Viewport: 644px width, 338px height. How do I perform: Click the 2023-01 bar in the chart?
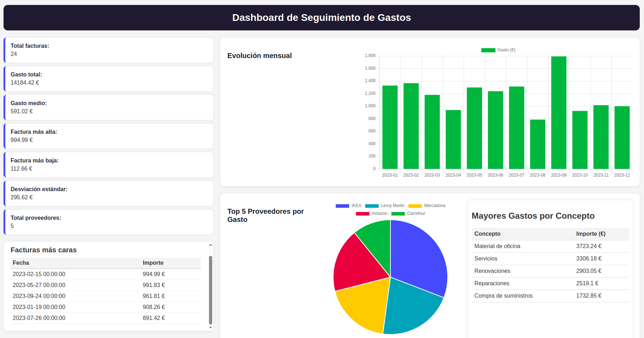pyautogui.click(x=390, y=127)
